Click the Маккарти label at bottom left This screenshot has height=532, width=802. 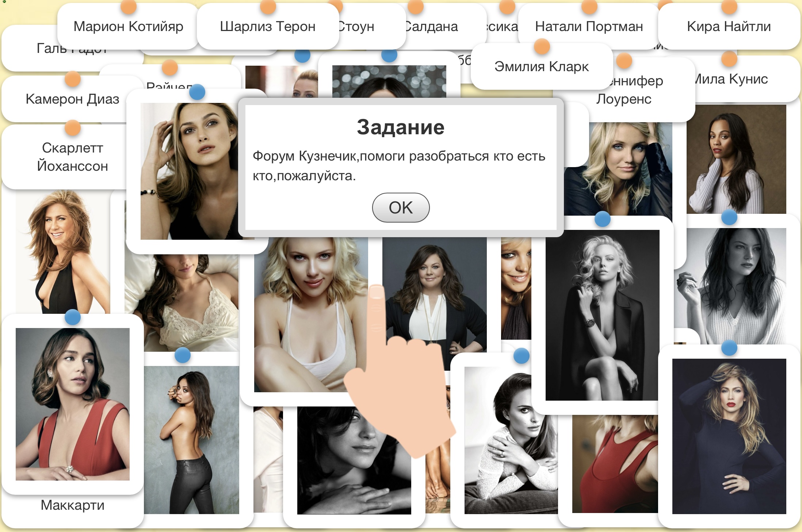[x=72, y=505]
